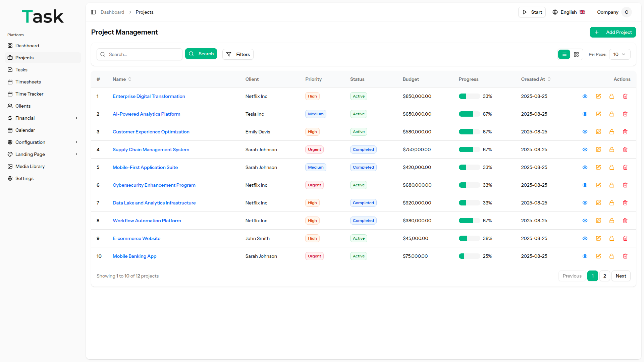644x362 pixels.
Task: Switch to grid view layout
Action: (x=576, y=54)
